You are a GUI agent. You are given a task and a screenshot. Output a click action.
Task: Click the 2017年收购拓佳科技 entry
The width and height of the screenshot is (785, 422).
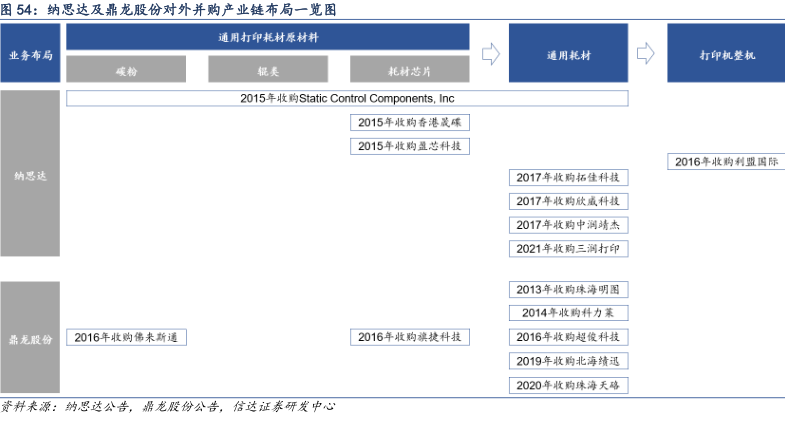(568, 177)
